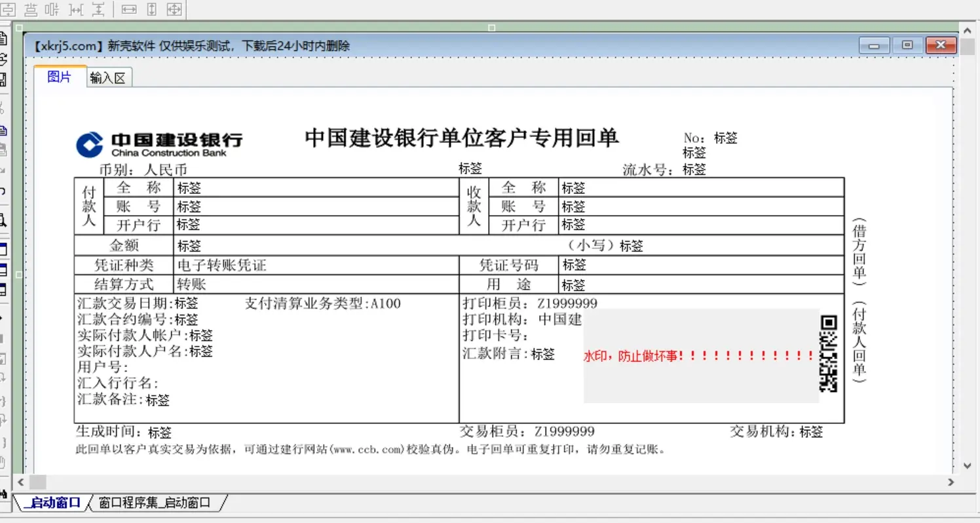The image size is (980, 523).
Task: Click the save icon in left toolbar
Action: (3, 80)
